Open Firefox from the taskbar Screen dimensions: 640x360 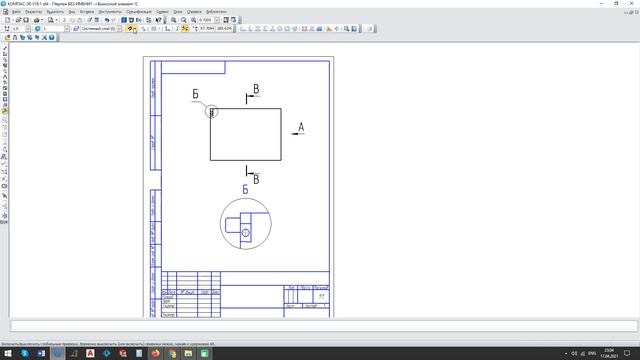point(156,353)
